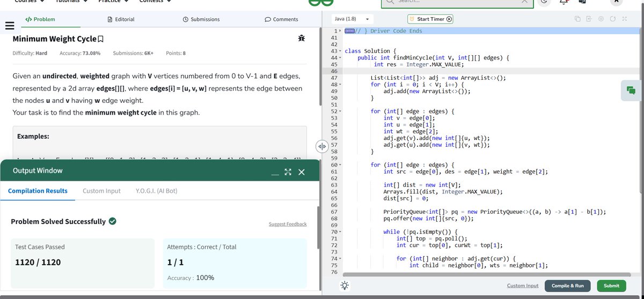Toggle dark mode moon icon
The height and width of the screenshot is (299, 644).
[x=543, y=2]
